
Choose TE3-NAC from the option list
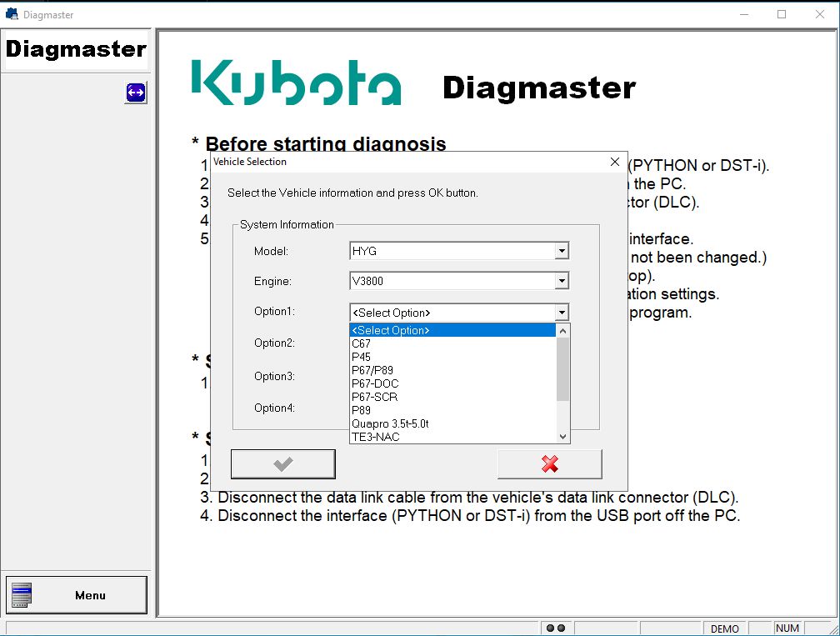(453, 437)
